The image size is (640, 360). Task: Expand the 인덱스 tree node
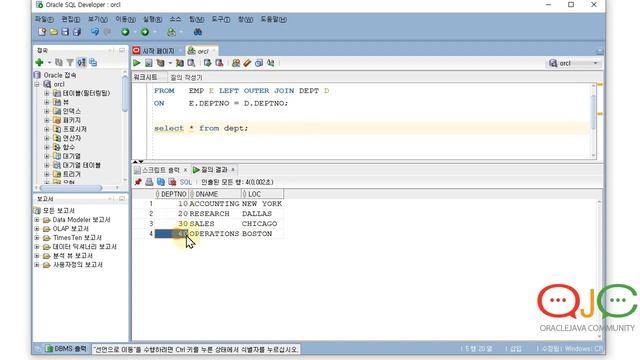(x=47, y=111)
